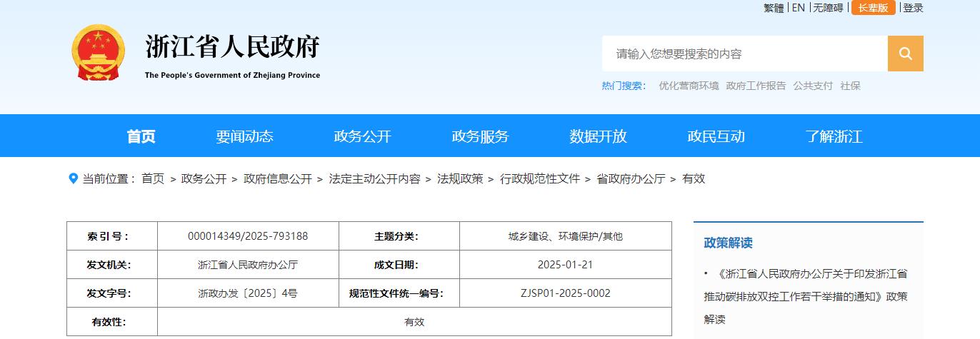Open 数据开放 navigation item

point(599,136)
